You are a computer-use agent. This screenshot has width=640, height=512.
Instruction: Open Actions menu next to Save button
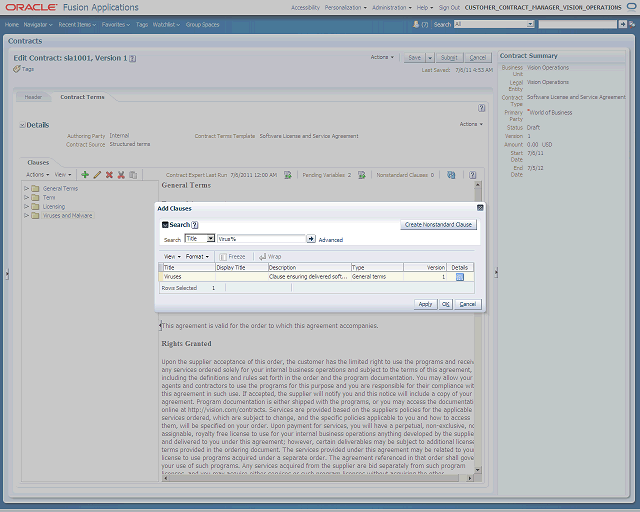coord(382,57)
